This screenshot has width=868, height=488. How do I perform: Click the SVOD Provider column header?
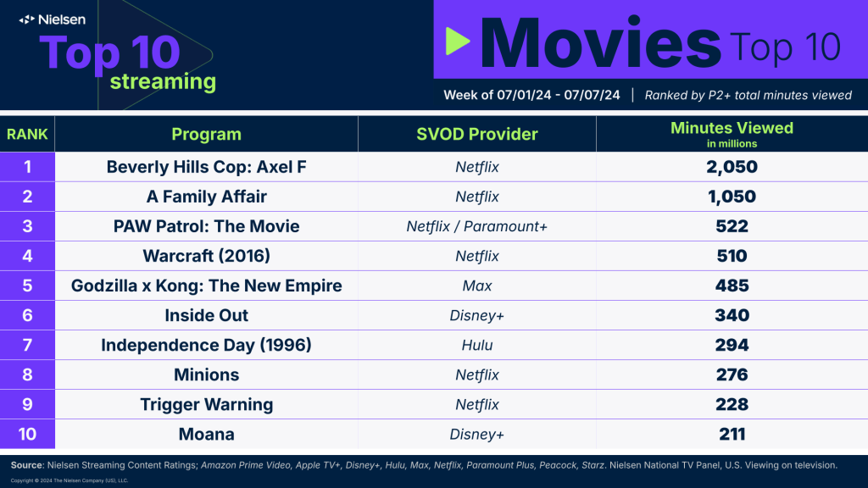tap(477, 134)
